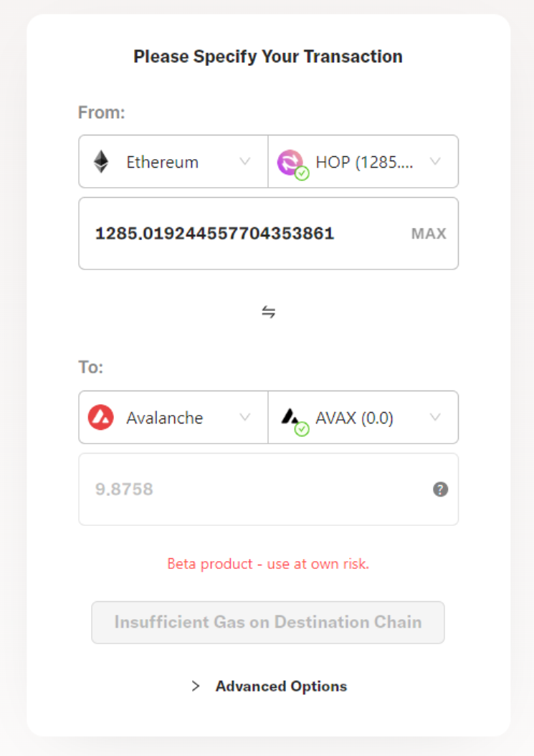Click the green verified badge on HOP

click(x=302, y=173)
